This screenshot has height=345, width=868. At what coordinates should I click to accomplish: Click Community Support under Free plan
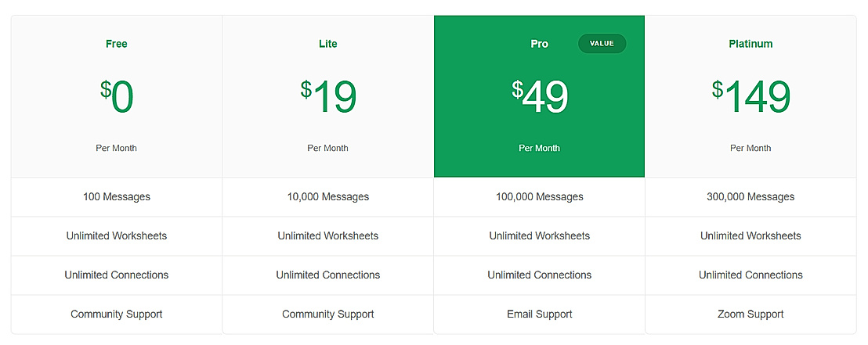point(117,314)
